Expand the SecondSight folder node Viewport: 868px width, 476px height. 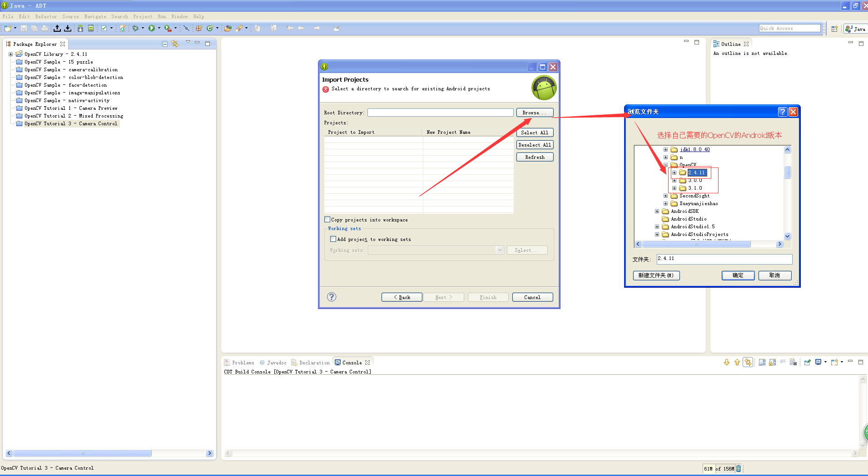click(x=665, y=196)
